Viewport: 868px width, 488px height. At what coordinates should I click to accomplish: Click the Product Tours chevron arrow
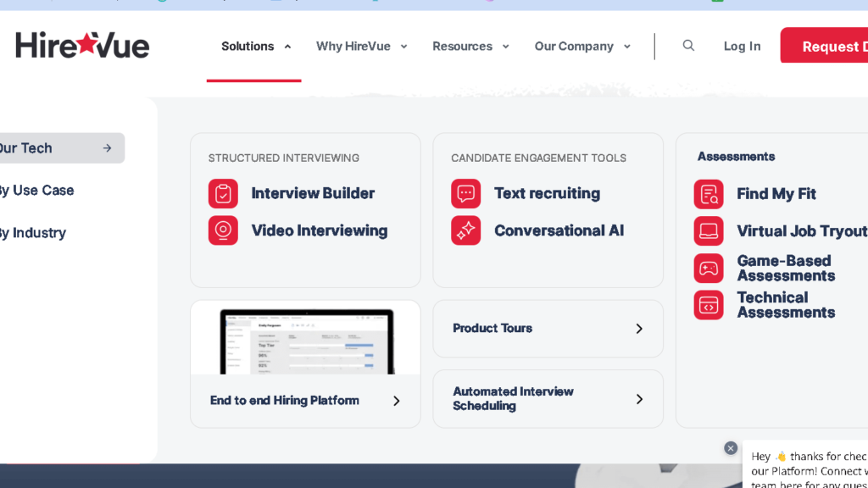[639, 329]
